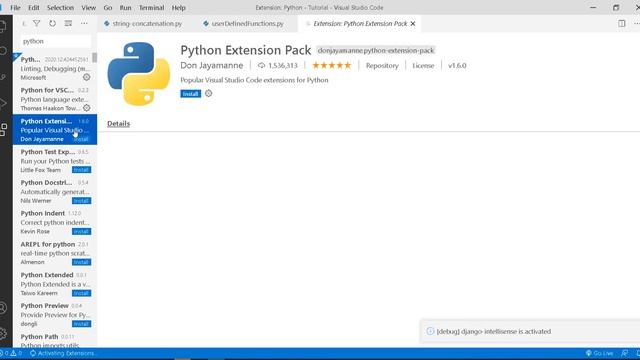The height and width of the screenshot is (360, 640).
Task: Split the editor to the right
Action: (622, 24)
